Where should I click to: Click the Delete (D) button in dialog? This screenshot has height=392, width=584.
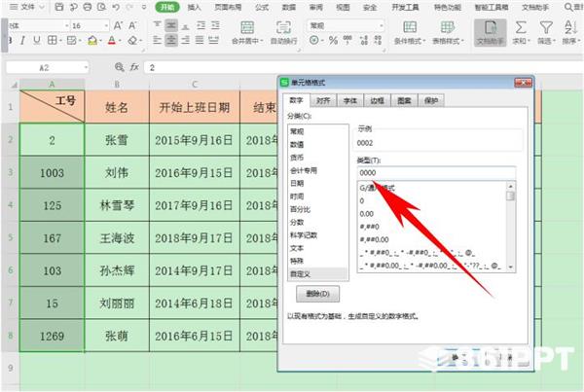(x=317, y=294)
